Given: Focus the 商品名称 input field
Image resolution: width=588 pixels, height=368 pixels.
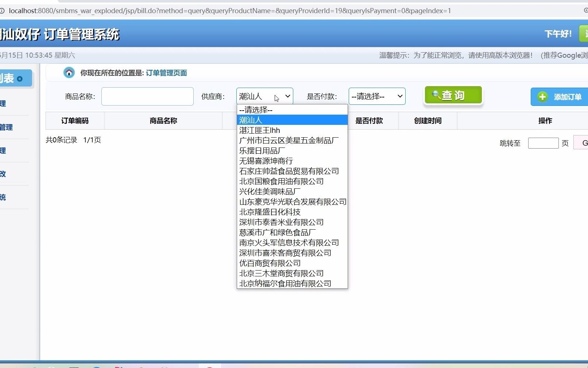Looking at the screenshot, I should click(147, 96).
